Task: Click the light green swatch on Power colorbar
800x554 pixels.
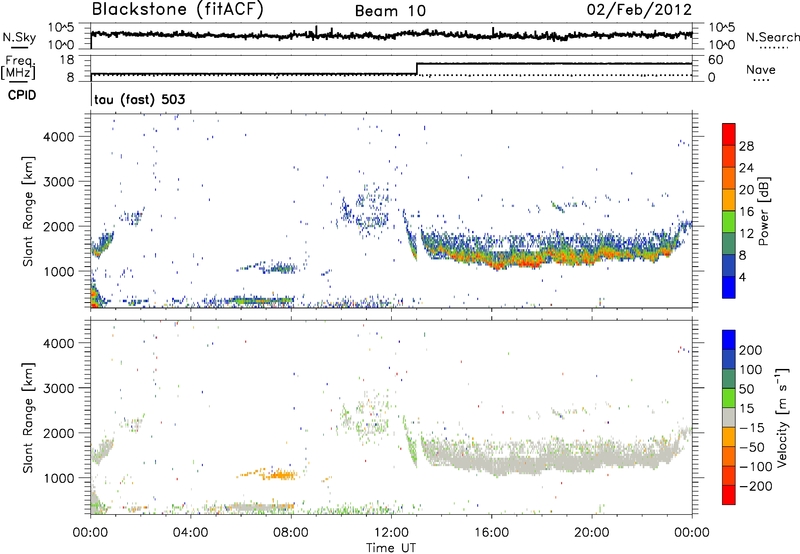Action: pos(729,221)
